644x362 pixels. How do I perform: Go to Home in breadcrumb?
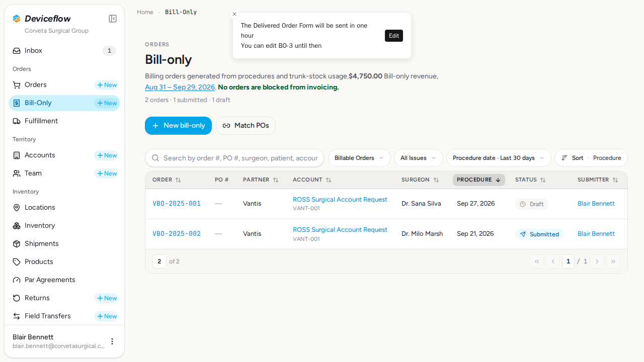(145, 12)
